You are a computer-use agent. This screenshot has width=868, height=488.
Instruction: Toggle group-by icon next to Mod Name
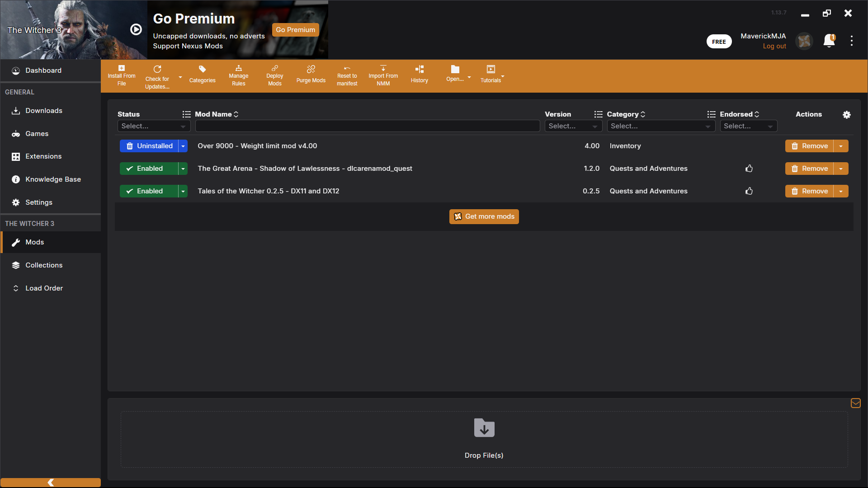186,114
